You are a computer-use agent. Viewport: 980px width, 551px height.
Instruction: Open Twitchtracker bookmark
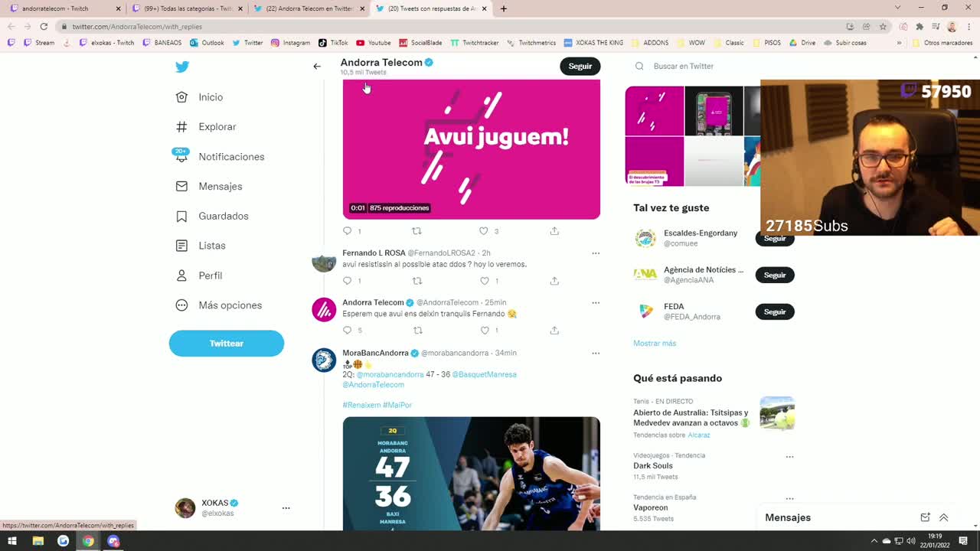(475, 43)
